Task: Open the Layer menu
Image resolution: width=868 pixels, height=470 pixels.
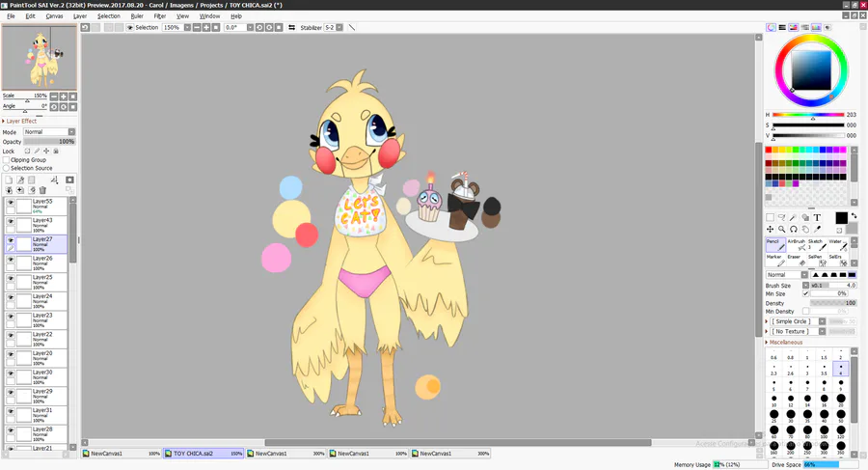Action: (x=80, y=16)
